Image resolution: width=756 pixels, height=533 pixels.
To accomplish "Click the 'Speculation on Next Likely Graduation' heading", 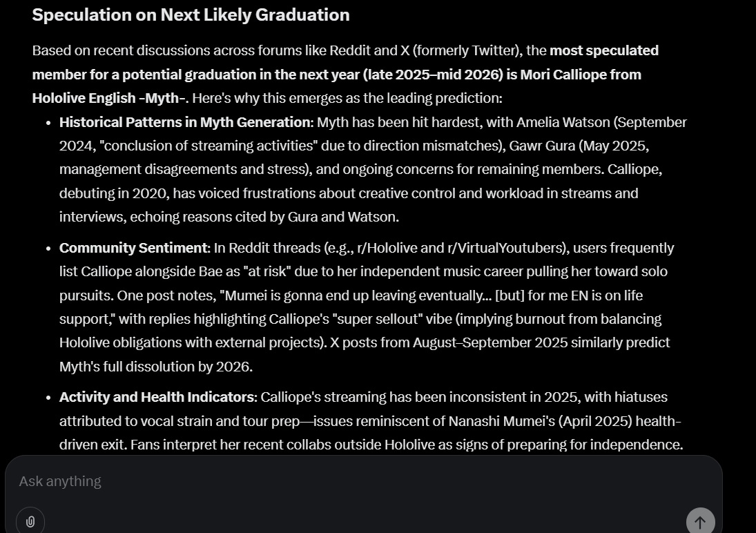I will (x=191, y=14).
